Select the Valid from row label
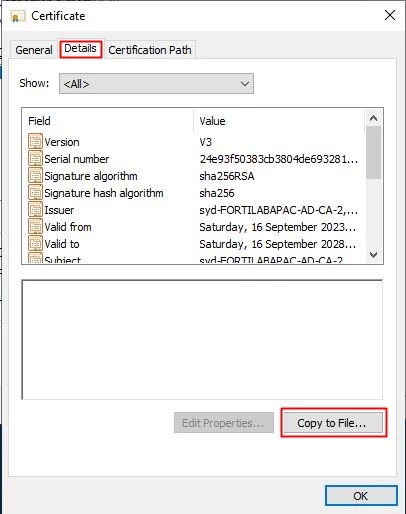406x514 pixels. [68, 227]
